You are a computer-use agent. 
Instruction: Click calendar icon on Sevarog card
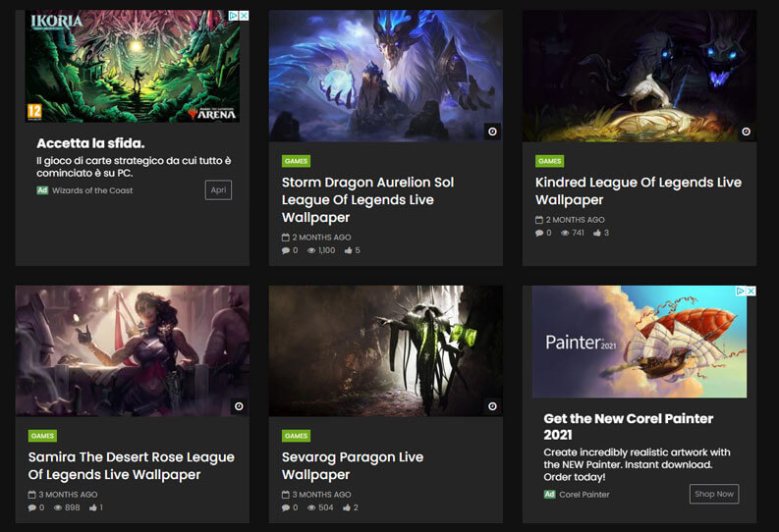point(285,495)
